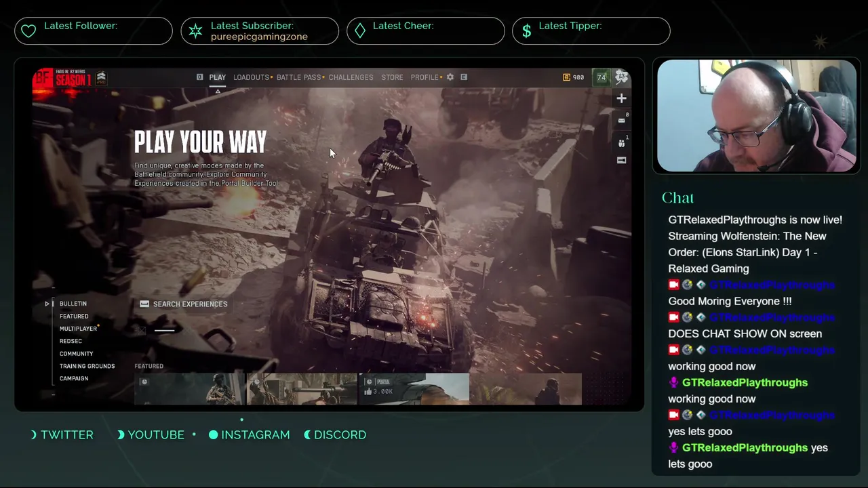
Task: Click the PRO rank badge icon
Action: pos(101,77)
